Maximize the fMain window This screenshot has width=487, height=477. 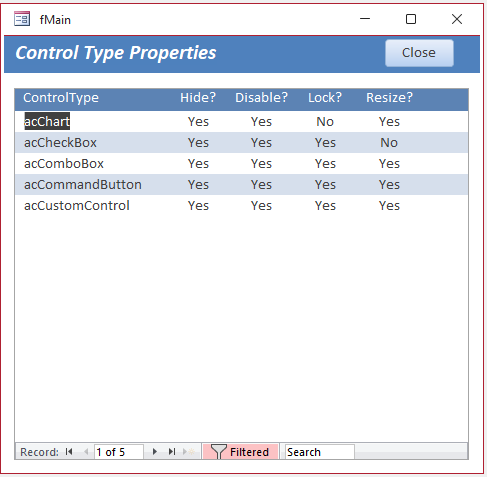pos(411,19)
